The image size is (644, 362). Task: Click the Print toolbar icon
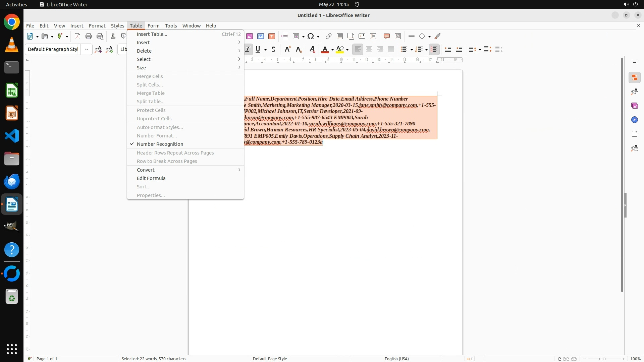coord(89,36)
